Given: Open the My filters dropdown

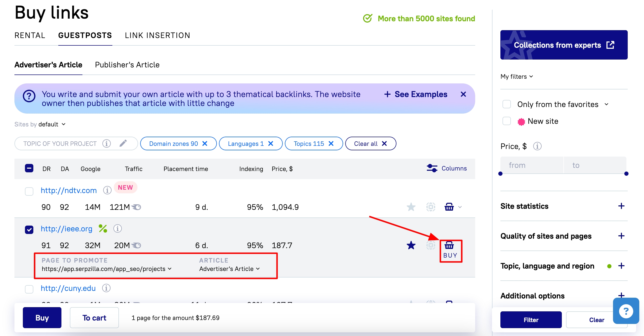Looking at the screenshot, I should (x=517, y=77).
